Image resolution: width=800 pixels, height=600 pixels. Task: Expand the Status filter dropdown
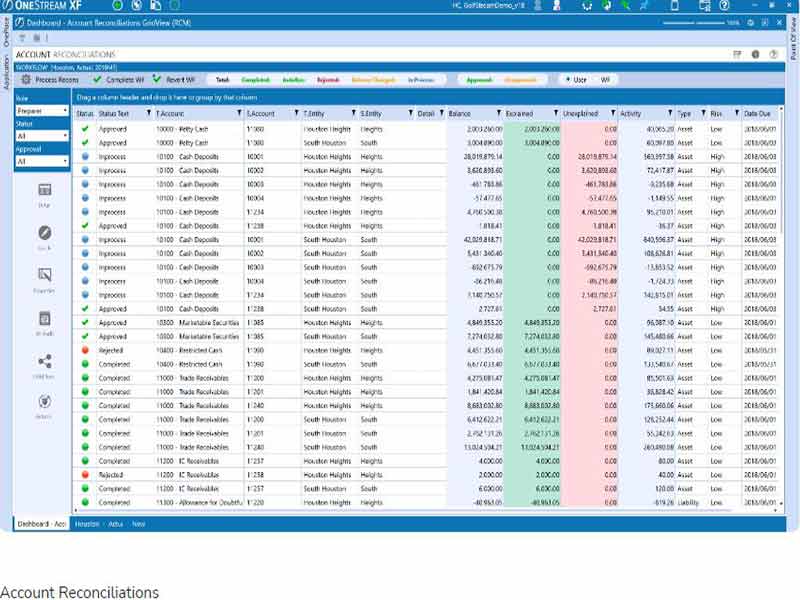pos(42,136)
